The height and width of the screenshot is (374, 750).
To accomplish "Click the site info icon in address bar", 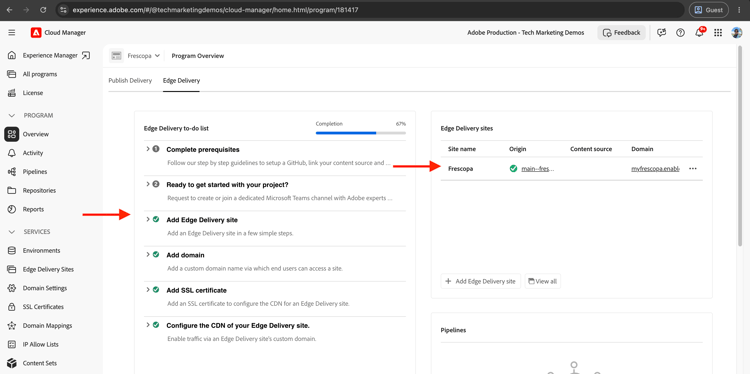I will pos(64,10).
